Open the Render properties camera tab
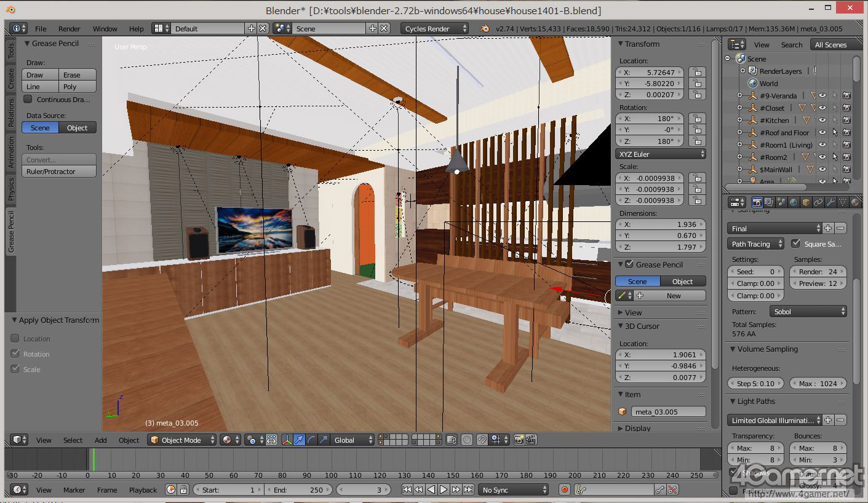Screen dimensions: 868x503 point(757,202)
